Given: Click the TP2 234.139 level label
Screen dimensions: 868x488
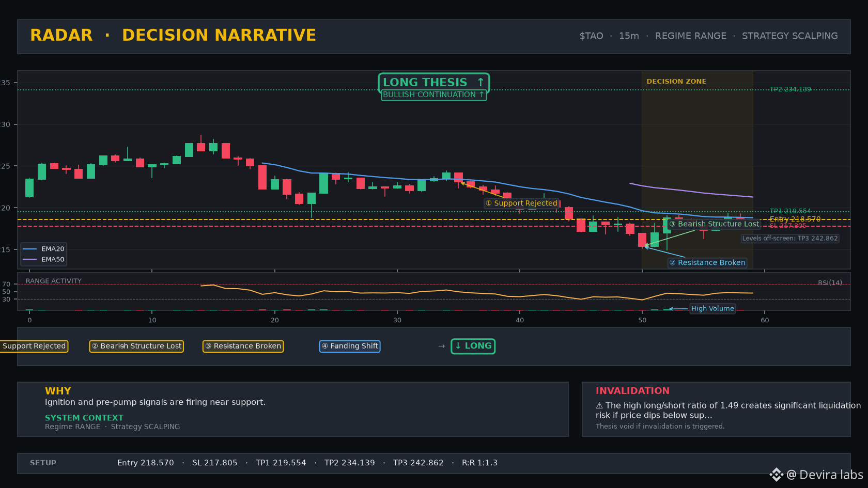Looking at the screenshot, I should pyautogui.click(x=791, y=89).
